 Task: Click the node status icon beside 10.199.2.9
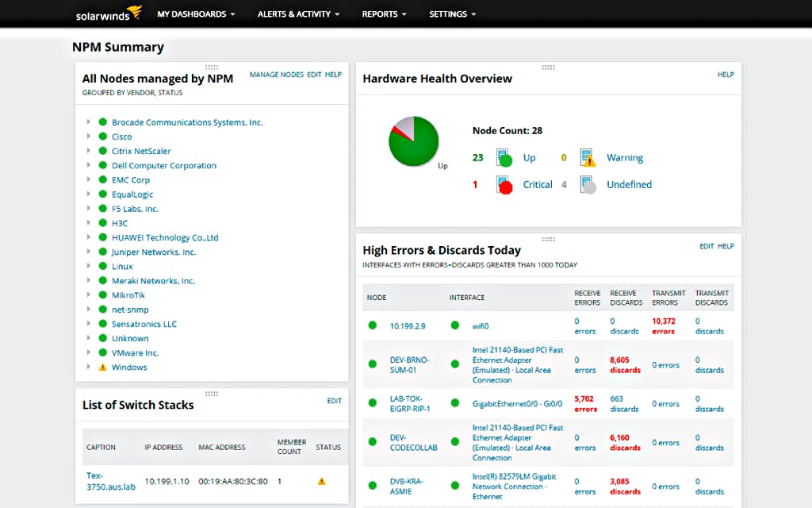[x=372, y=324]
